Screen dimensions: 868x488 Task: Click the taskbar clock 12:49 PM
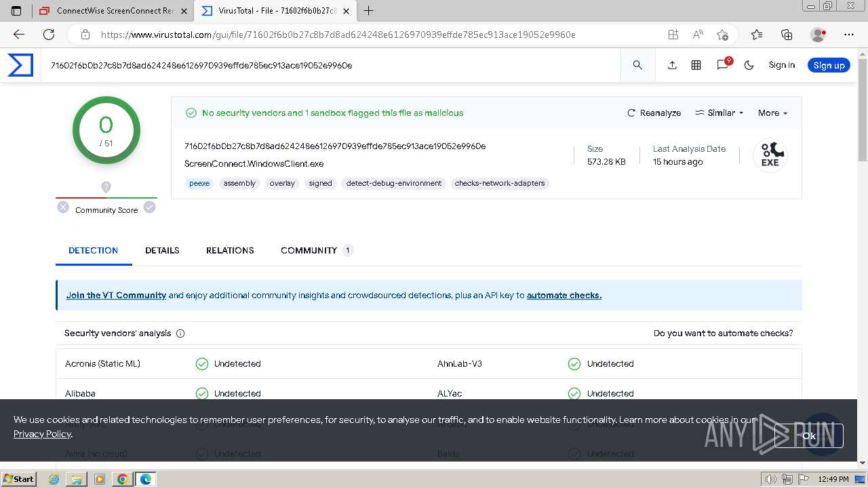pos(833,479)
